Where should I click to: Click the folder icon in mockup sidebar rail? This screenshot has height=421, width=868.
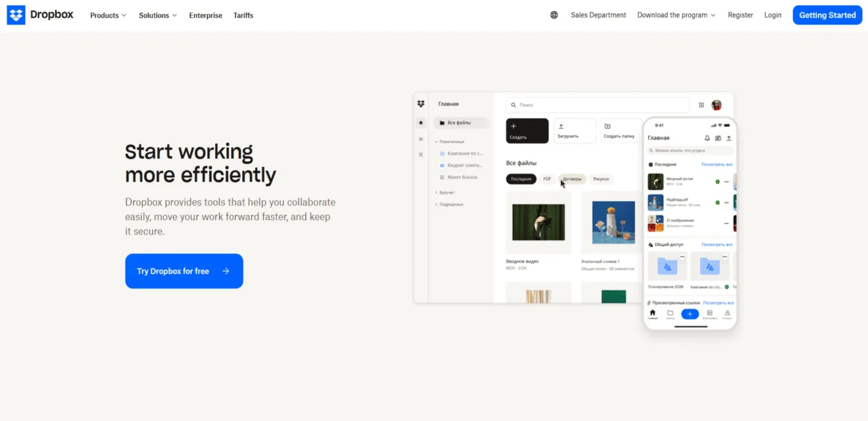pos(421,139)
